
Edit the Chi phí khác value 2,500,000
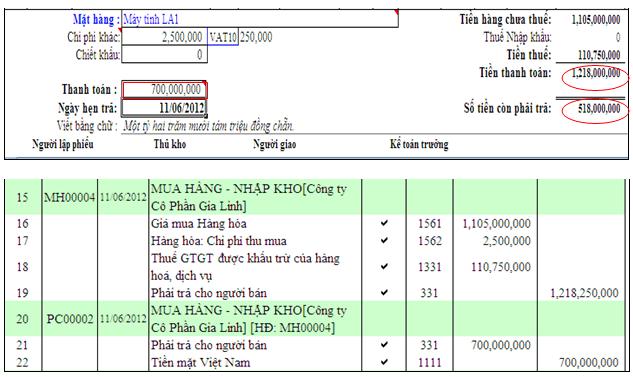[x=164, y=37]
